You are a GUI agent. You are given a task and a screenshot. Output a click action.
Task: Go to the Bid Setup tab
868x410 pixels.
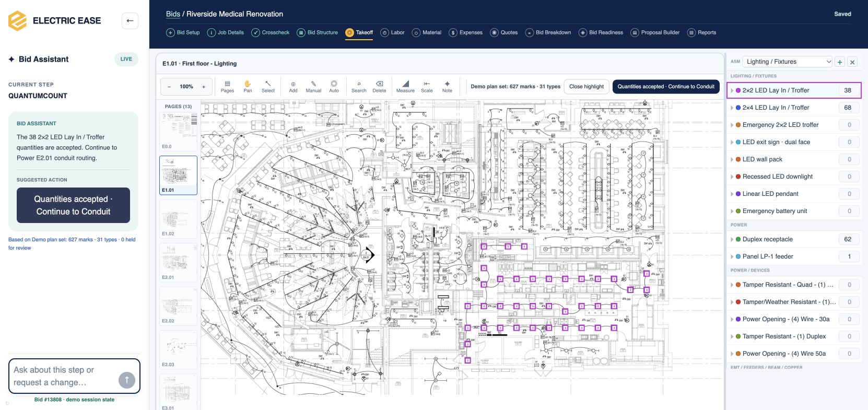click(x=183, y=32)
